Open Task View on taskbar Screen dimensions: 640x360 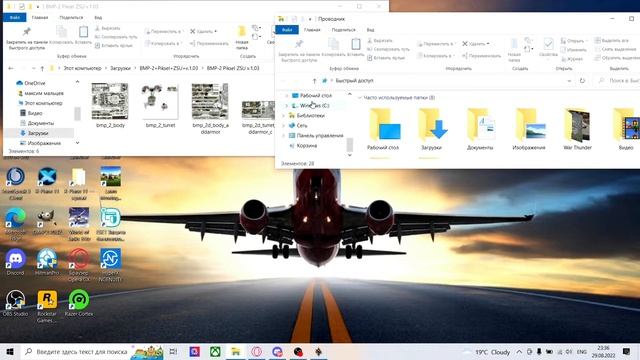pos(173,351)
